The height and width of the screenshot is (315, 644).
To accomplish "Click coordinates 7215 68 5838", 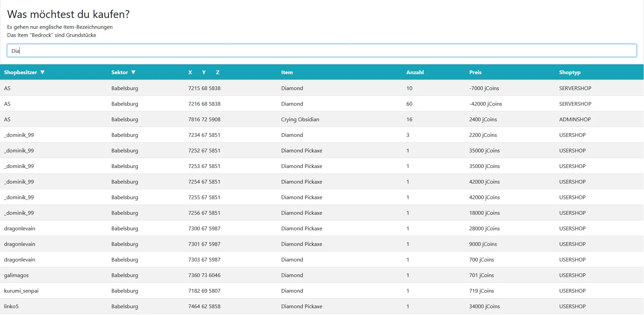I will coord(204,88).
